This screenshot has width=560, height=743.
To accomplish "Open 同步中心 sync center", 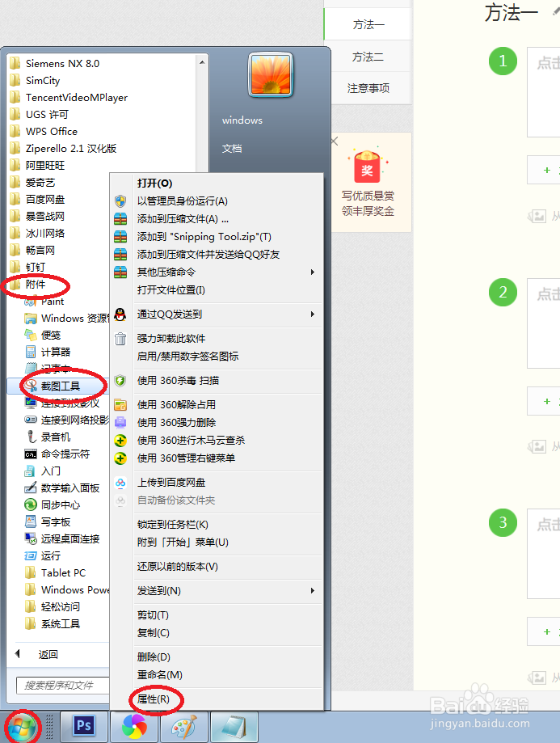I will (60, 505).
